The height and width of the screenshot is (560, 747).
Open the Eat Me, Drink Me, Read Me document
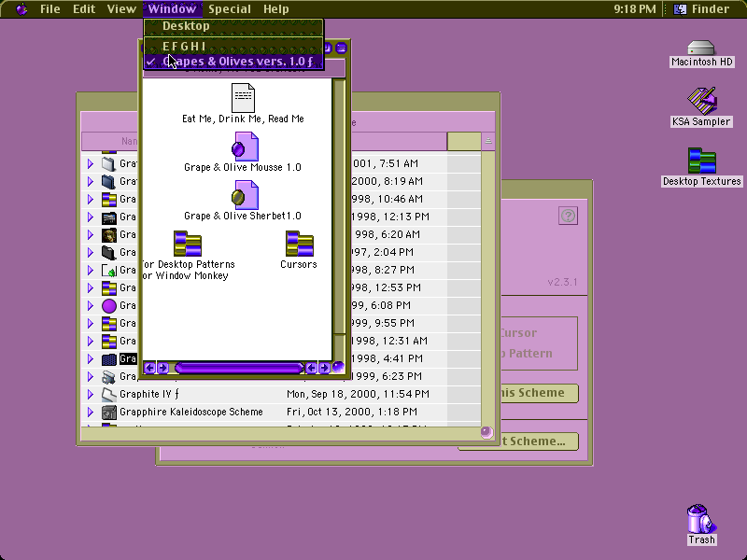coord(243,98)
